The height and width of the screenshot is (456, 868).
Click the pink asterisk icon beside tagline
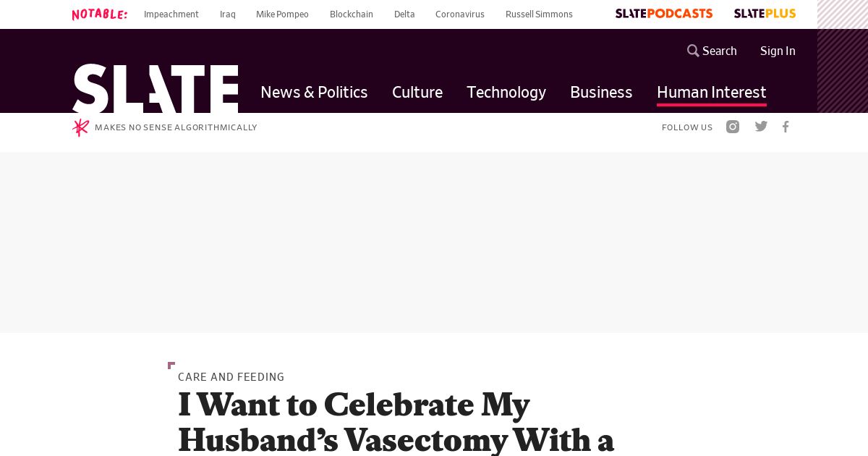click(x=80, y=127)
